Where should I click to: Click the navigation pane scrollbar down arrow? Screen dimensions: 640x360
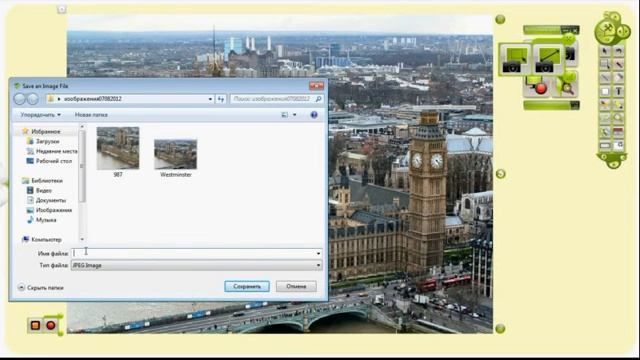click(x=82, y=240)
